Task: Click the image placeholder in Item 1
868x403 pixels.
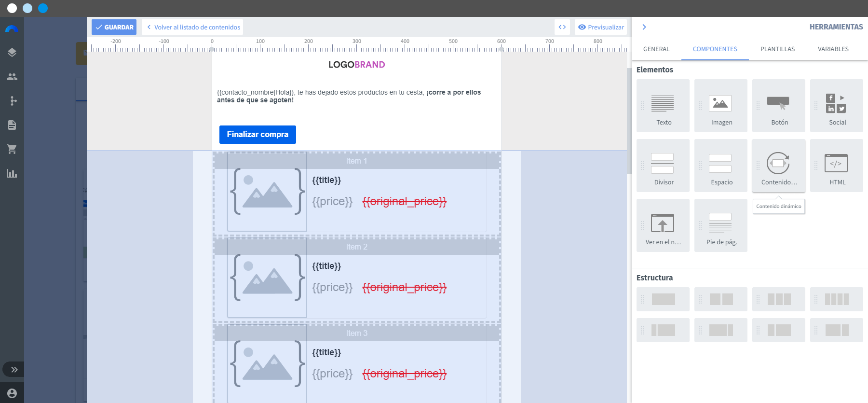Action: click(267, 192)
